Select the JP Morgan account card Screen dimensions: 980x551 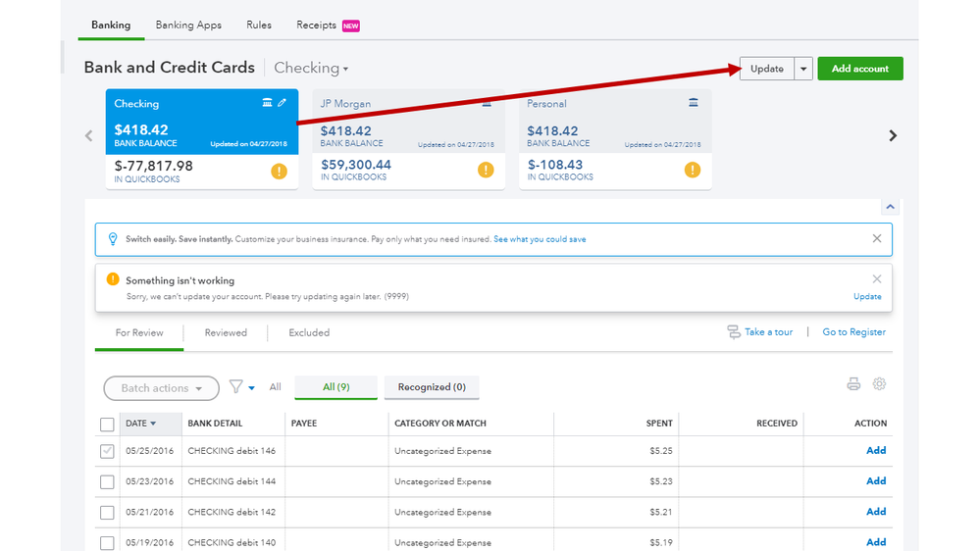[x=408, y=139]
